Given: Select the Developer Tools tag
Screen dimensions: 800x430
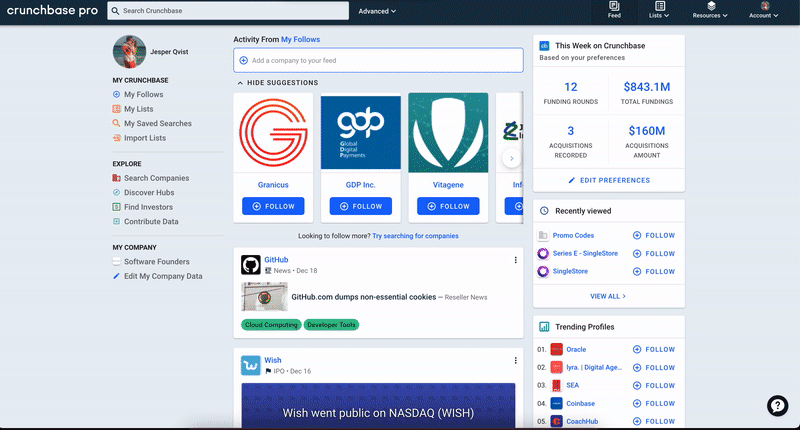Looking at the screenshot, I should pos(331,325).
